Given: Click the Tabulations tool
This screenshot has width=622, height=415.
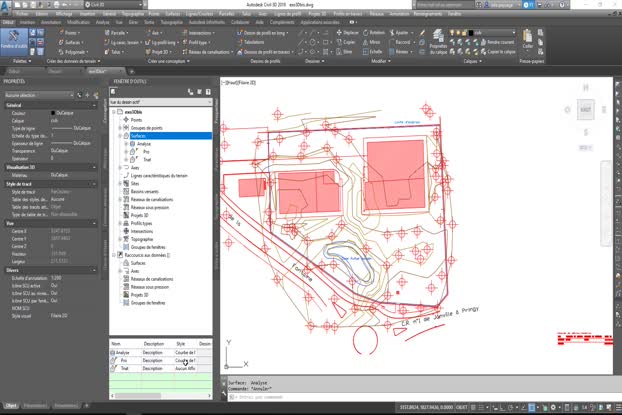Looking at the screenshot, I should [x=251, y=42].
